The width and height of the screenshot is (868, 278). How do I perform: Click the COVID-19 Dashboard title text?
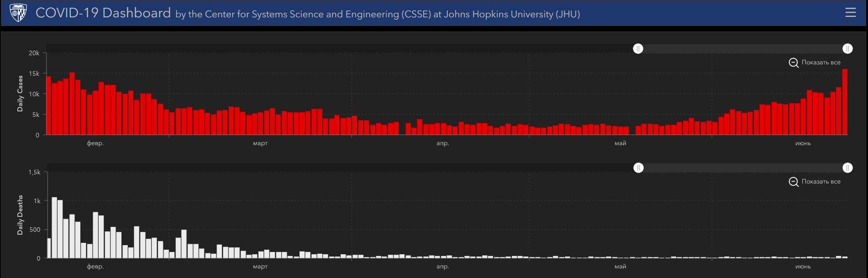coord(103,13)
